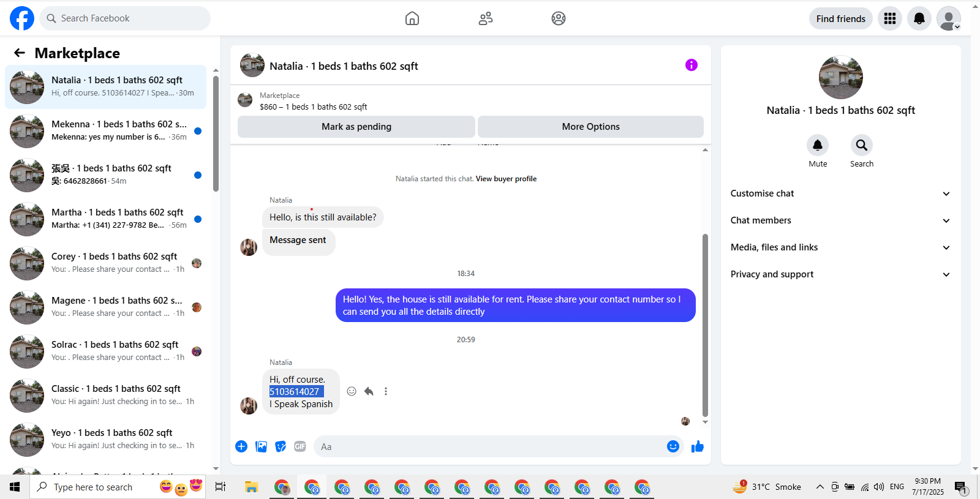Open the ENG language indicator
The width and height of the screenshot is (980, 499).
897,487
